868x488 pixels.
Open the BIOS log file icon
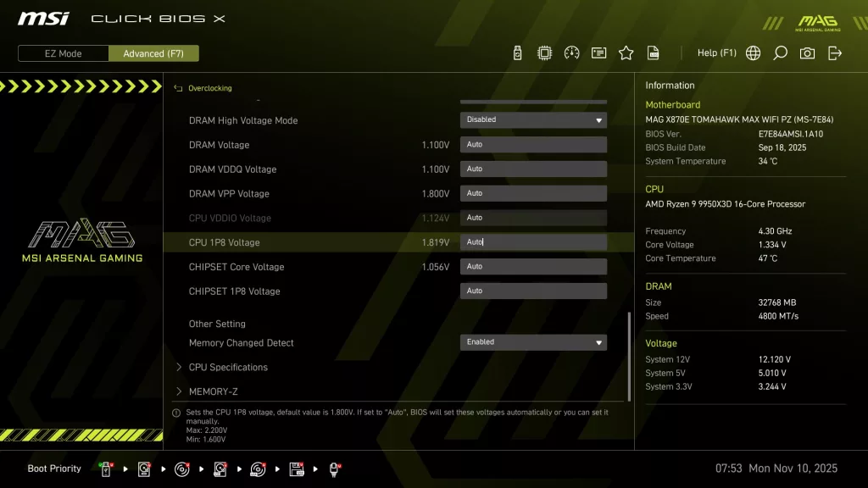coord(653,53)
